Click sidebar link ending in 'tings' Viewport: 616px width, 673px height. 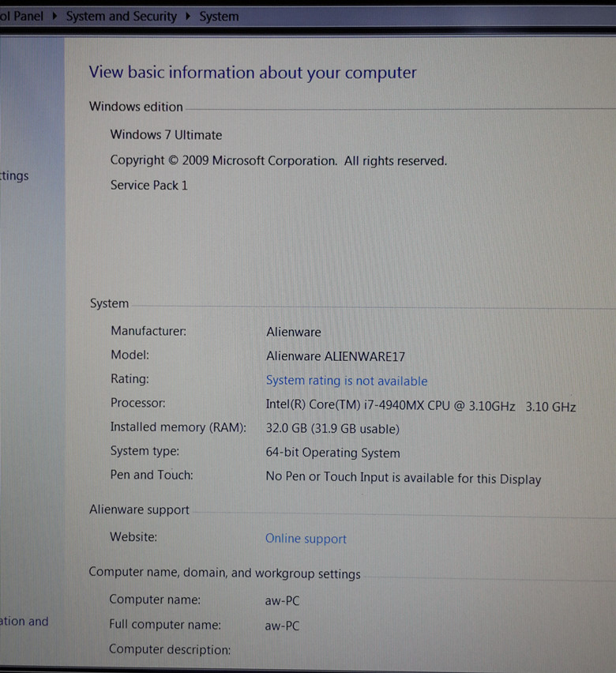(x=14, y=176)
